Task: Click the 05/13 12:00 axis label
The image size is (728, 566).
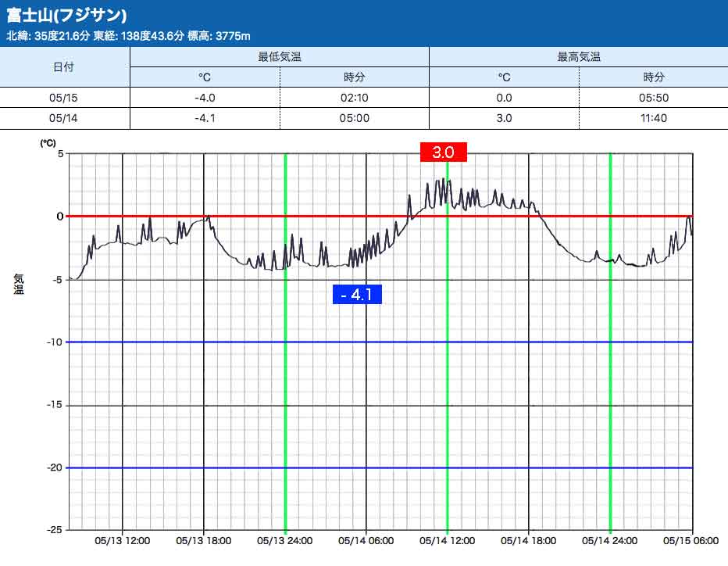Action: (x=123, y=540)
